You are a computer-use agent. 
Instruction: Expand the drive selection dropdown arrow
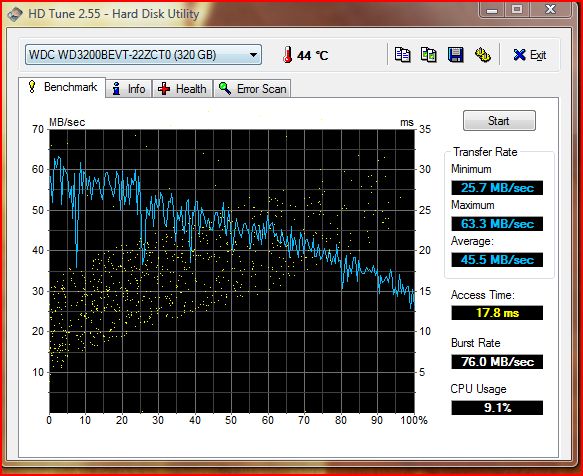click(x=253, y=55)
